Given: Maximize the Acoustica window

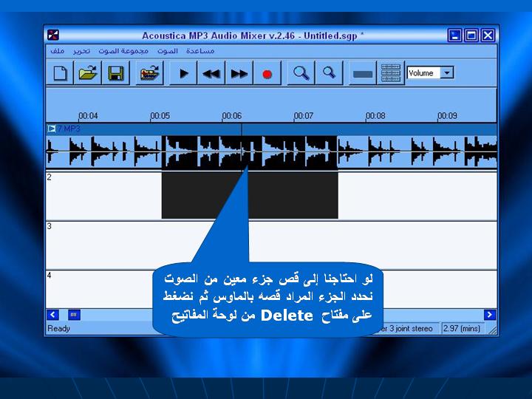Looking at the screenshot, I should (x=471, y=35).
